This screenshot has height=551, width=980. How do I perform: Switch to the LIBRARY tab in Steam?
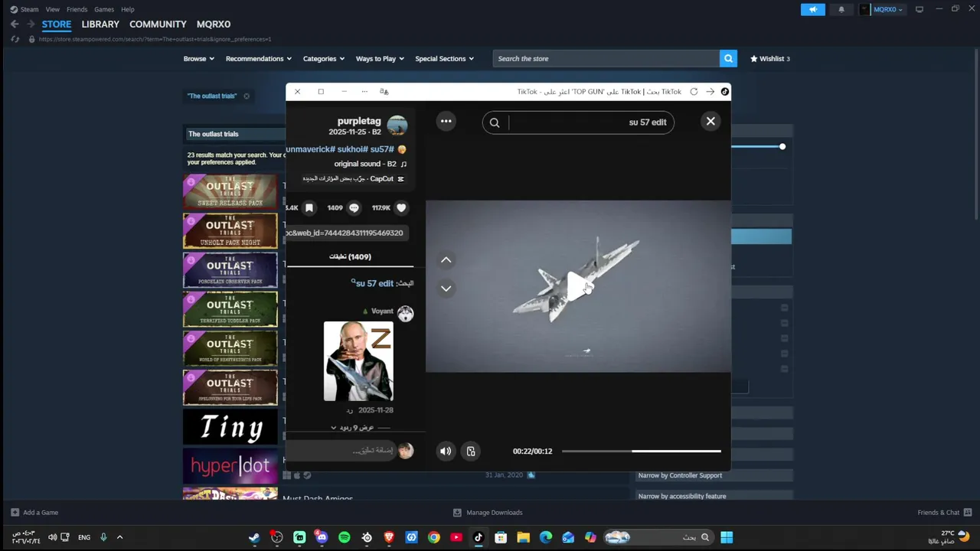[x=100, y=24]
